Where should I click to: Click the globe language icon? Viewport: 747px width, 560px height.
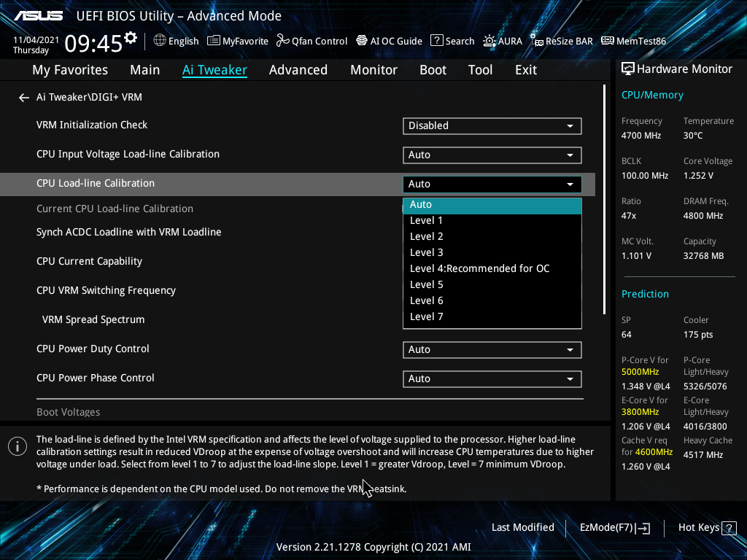tap(160, 41)
